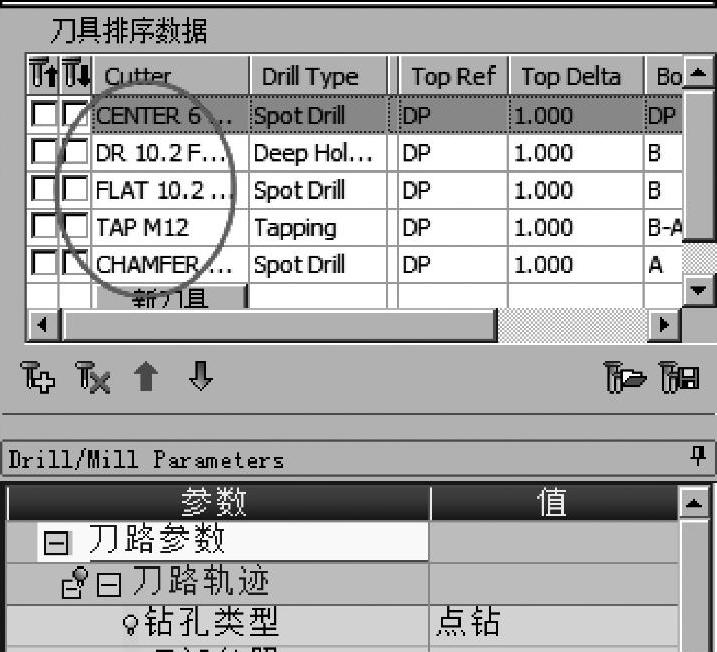Click the 值 column header
Viewport: 717px width, 652px height.
tap(554, 502)
